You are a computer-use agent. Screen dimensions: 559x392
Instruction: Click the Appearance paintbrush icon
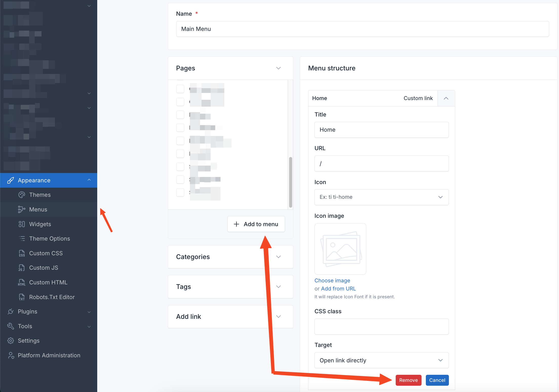coord(10,180)
